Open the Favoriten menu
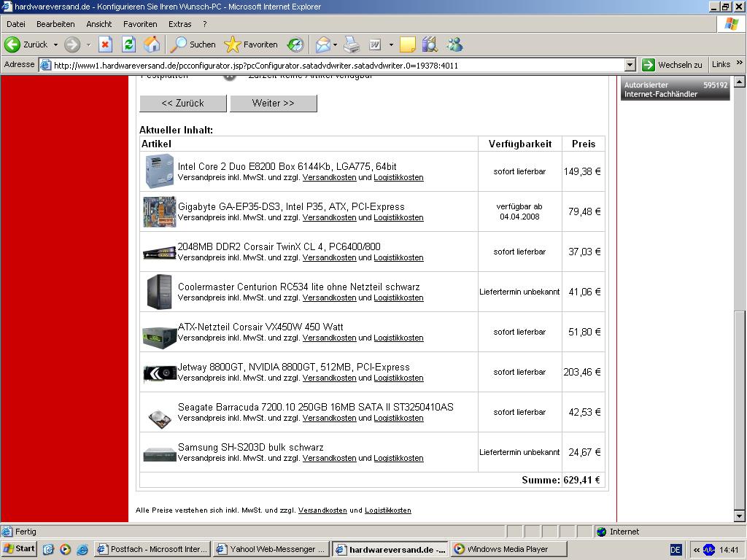The image size is (747, 560). (x=140, y=24)
